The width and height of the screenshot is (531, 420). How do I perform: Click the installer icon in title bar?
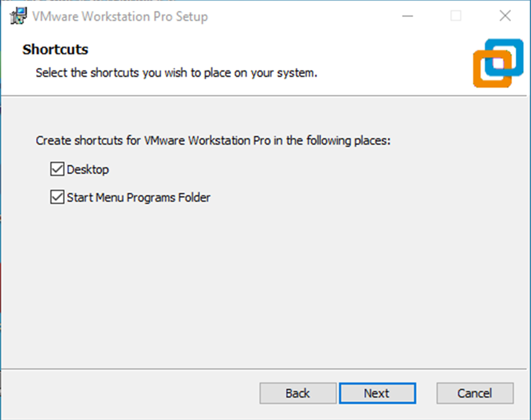[18, 16]
